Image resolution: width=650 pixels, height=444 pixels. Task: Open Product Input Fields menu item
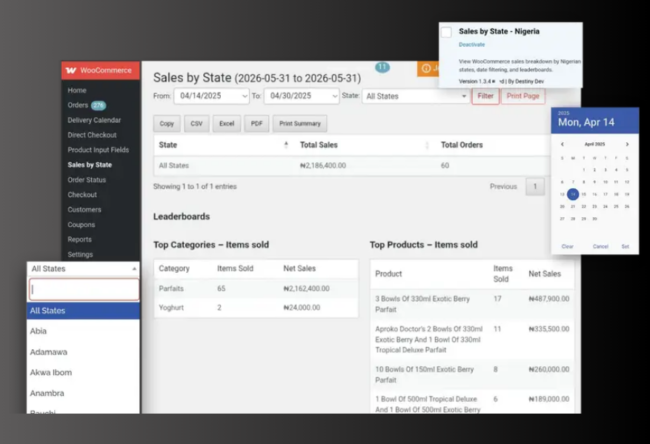[x=98, y=150]
